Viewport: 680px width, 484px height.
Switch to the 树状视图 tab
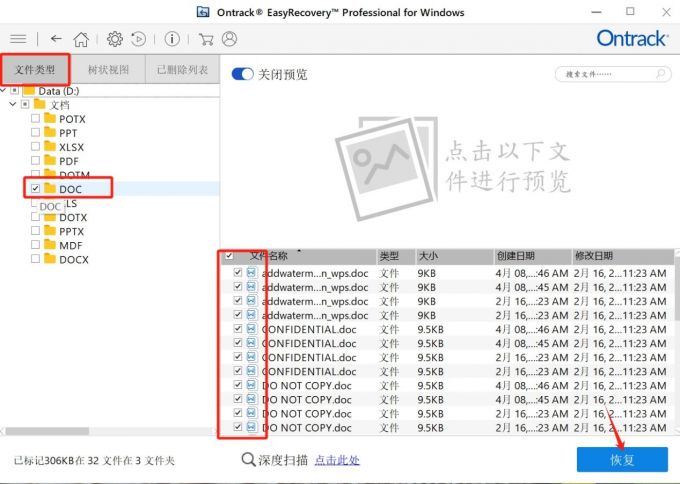coord(108,70)
